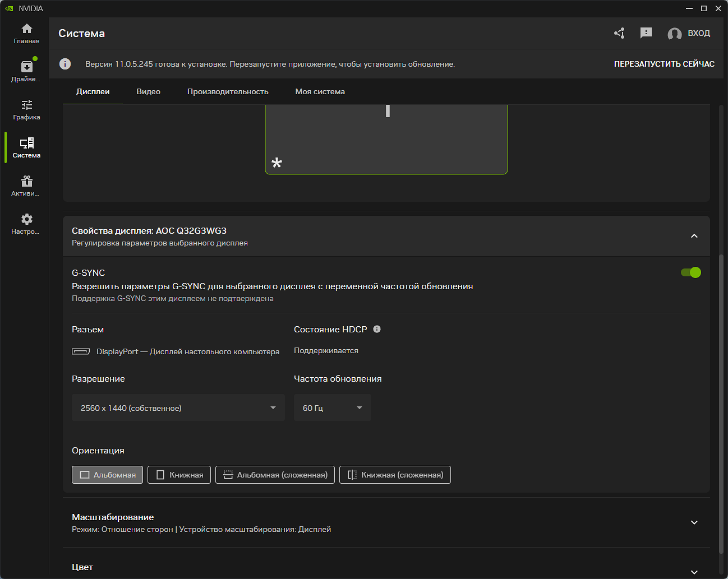Select Альбомная (сложенная) orientation option

(275, 475)
